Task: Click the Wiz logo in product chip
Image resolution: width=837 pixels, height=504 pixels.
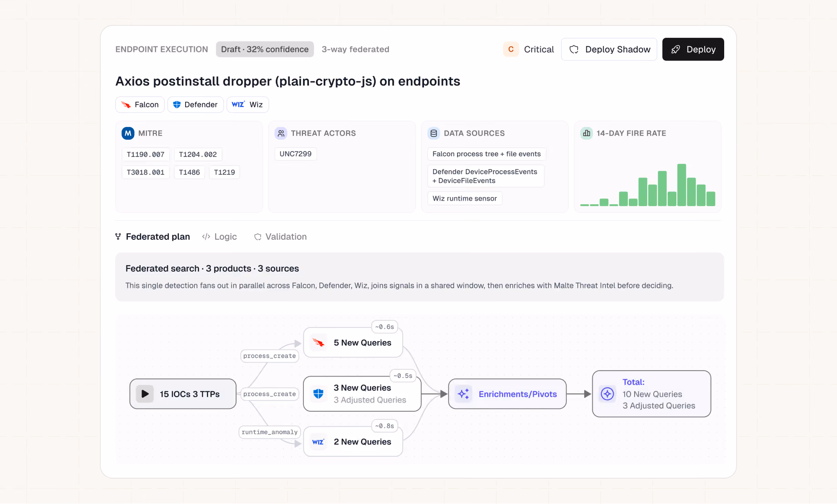Action: (x=238, y=104)
